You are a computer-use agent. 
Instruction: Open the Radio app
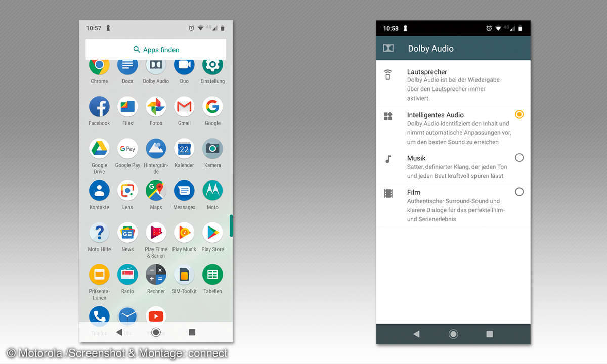click(x=127, y=275)
